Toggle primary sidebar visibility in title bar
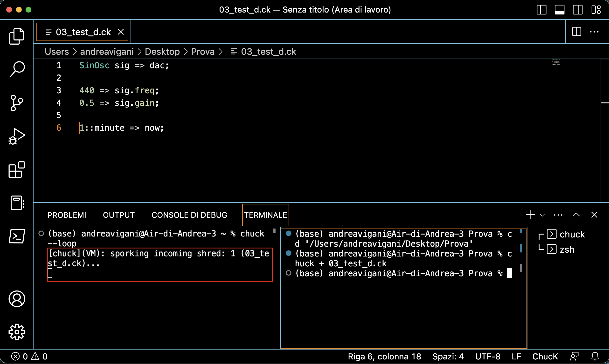Screen dimensions: 609x364 coord(541,10)
